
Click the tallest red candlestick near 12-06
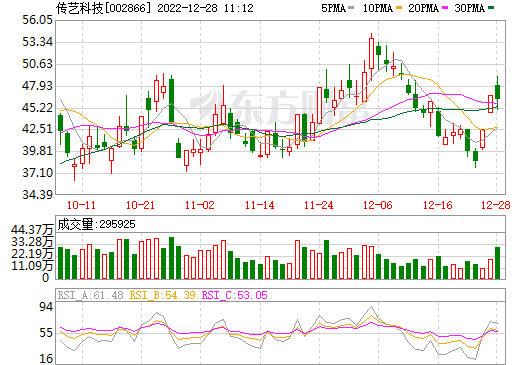371,53
